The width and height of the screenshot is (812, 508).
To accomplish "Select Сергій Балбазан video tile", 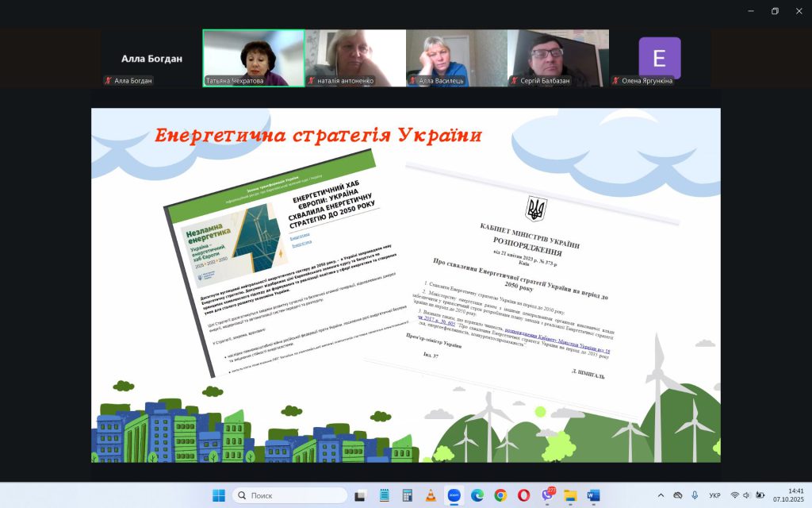I will point(558,58).
